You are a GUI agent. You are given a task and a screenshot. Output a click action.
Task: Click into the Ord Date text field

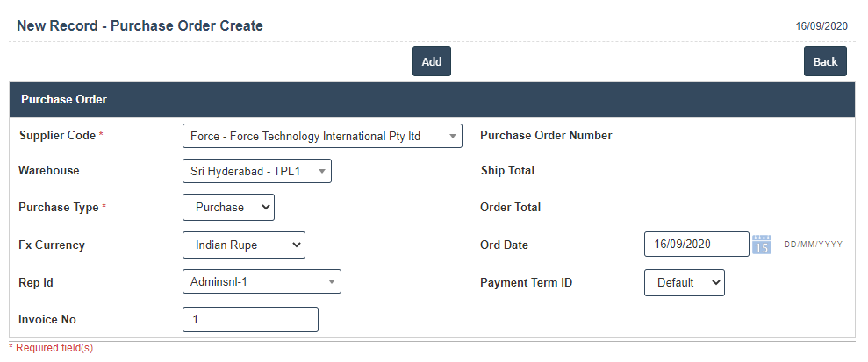click(696, 245)
